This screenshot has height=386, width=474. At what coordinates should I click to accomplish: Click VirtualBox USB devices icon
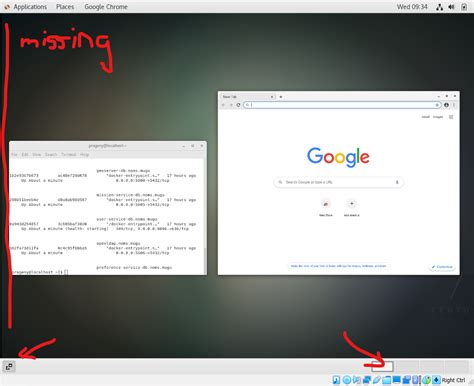pos(377,380)
